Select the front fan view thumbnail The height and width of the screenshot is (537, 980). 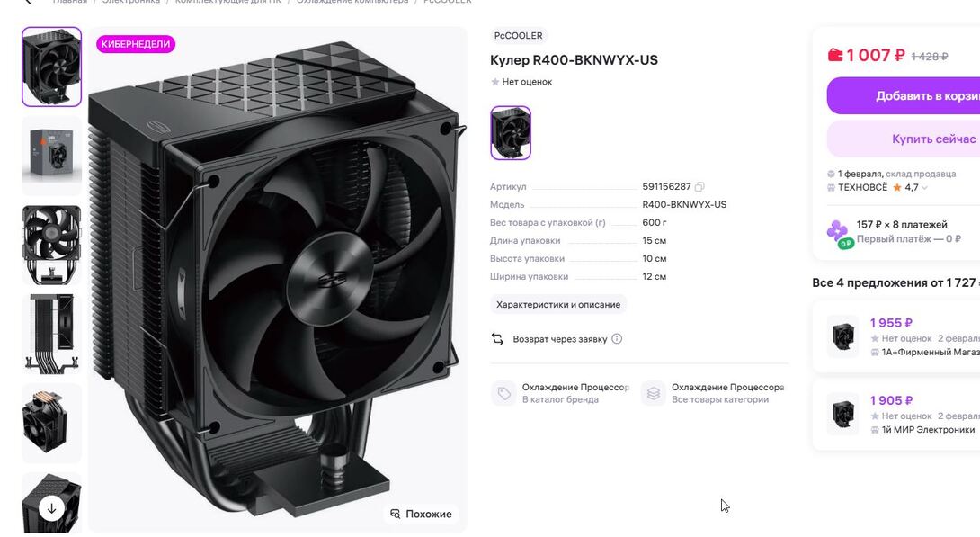point(52,245)
